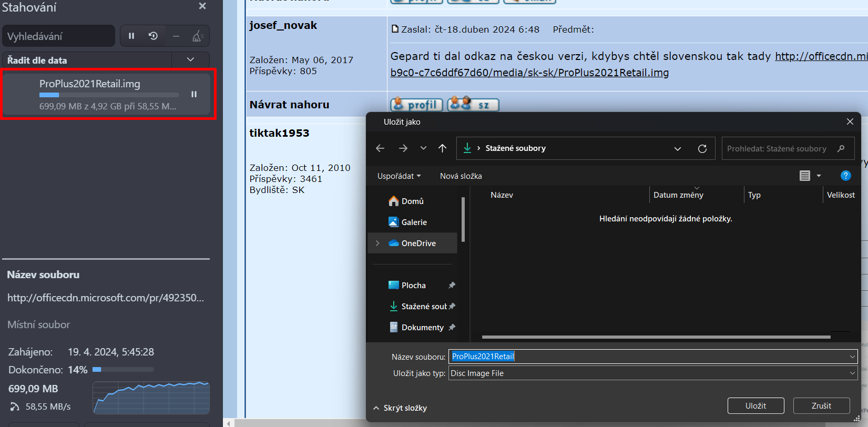Pause the ProPlus2021Retail.img download
Screen dimensions: 868x427
point(194,94)
